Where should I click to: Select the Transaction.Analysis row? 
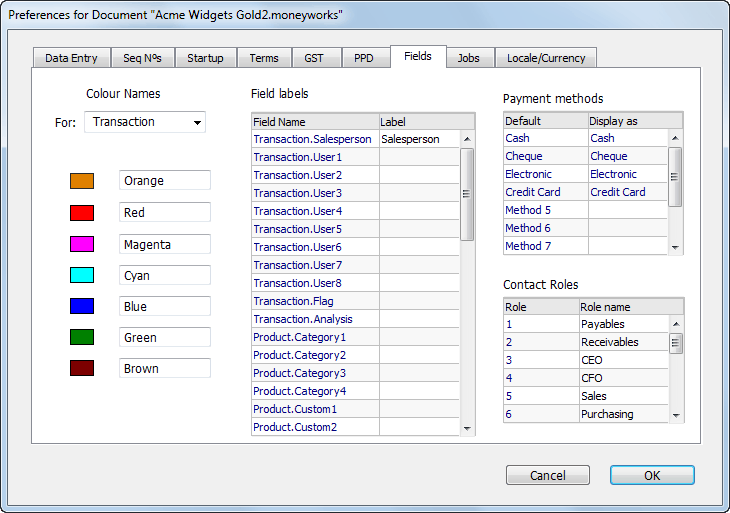(x=356, y=319)
